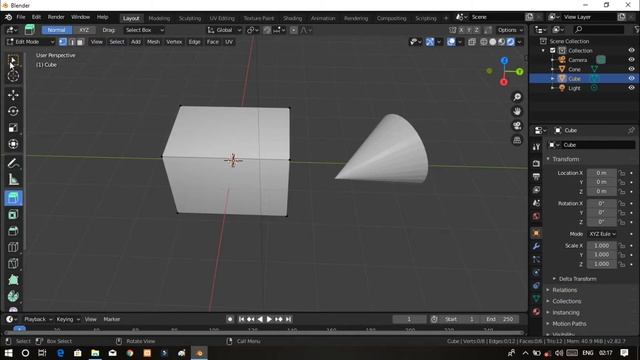Image resolution: width=640 pixels, height=360 pixels.
Task: Click the Normal orientation button
Action: tap(56, 30)
